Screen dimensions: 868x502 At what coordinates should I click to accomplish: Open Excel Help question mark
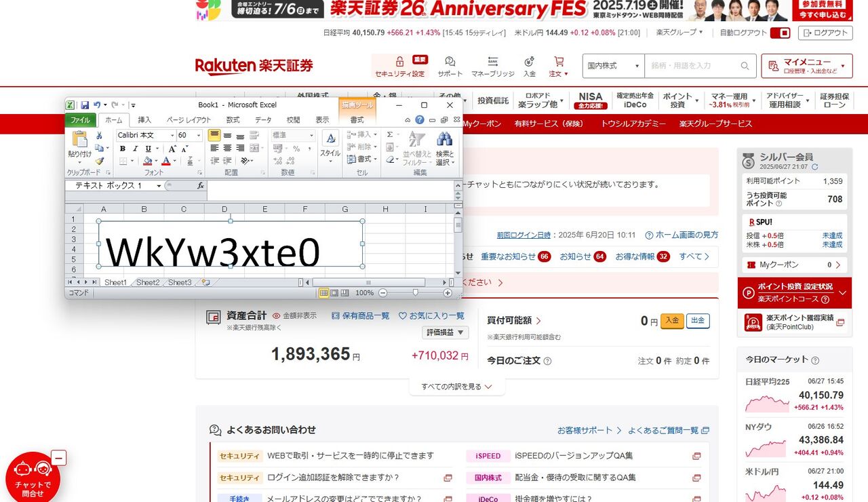420,120
